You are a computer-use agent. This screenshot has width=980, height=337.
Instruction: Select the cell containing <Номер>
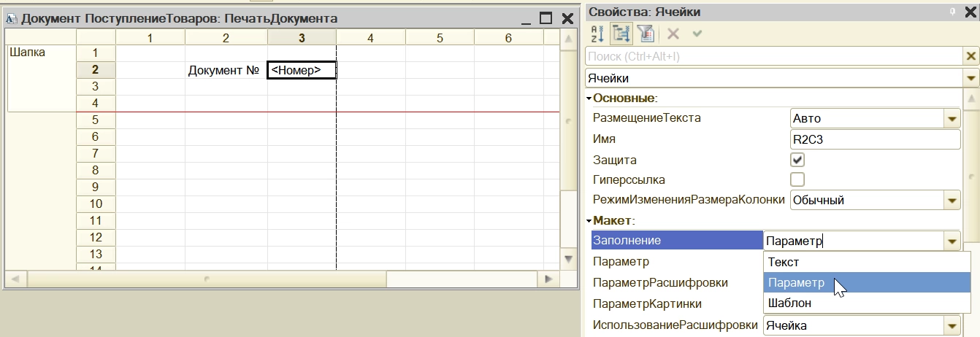coord(302,70)
